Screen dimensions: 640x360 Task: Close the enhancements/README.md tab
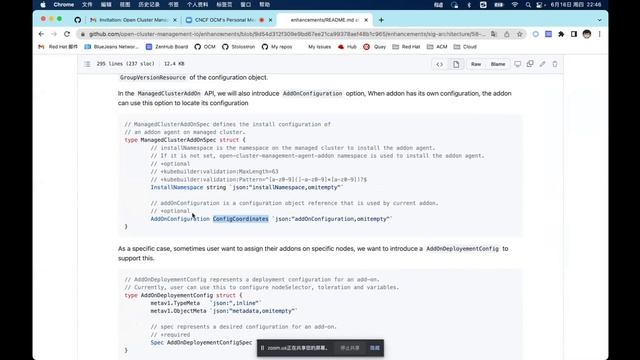coord(366,20)
